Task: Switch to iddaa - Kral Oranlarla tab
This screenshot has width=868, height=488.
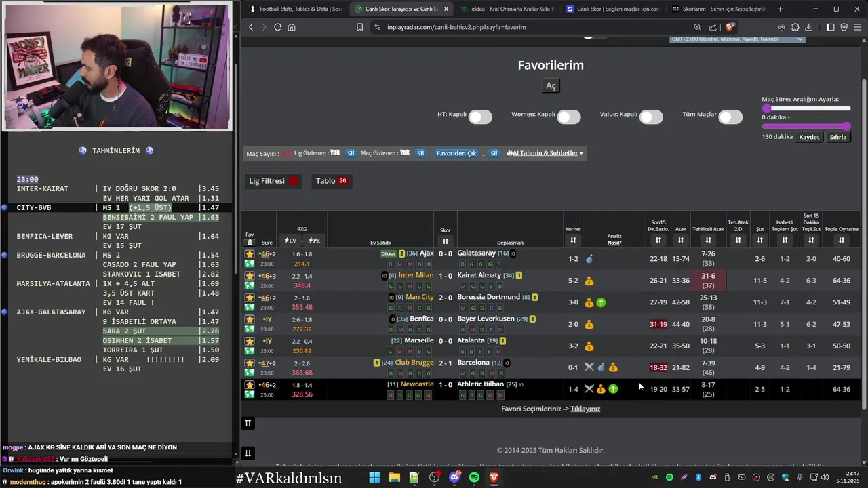Action: coord(507,9)
